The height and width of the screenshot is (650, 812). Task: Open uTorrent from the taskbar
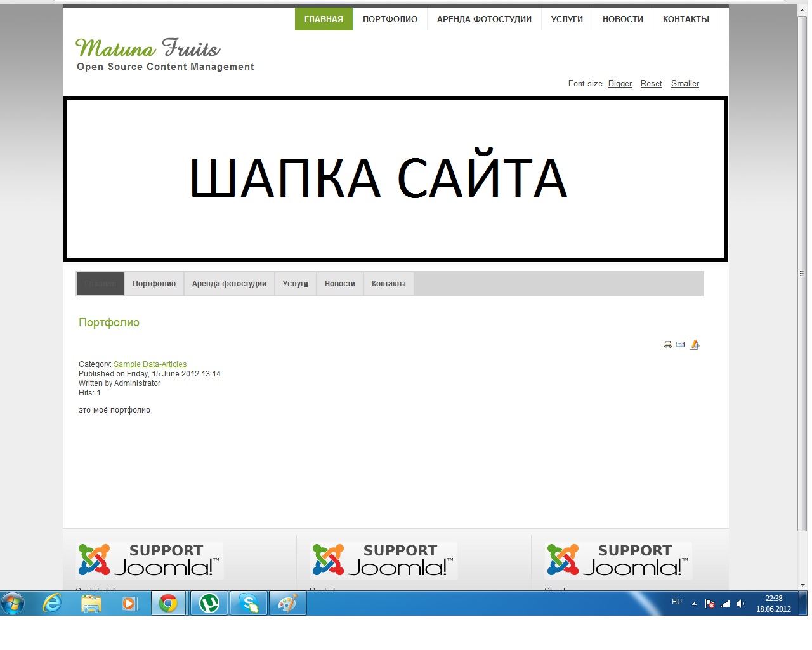click(209, 603)
